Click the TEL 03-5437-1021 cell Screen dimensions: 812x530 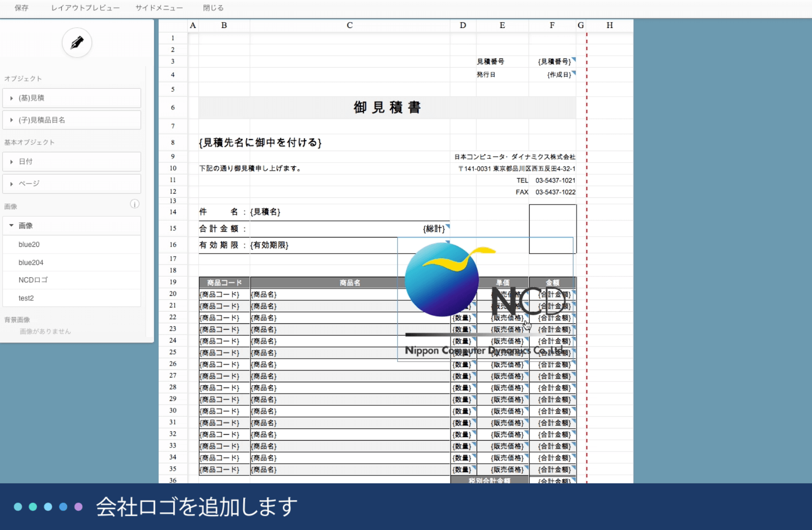click(x=546, y=181)
